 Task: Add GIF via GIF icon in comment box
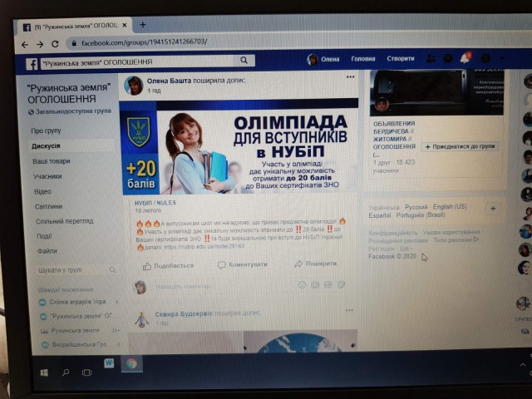(328, 284)
